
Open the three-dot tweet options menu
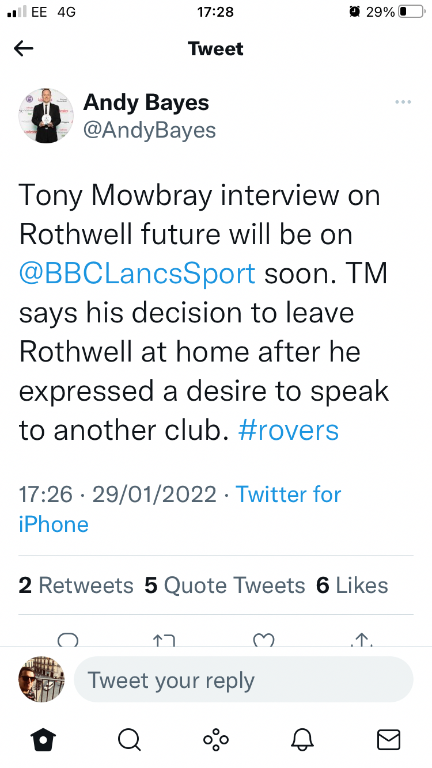[403, 102]
